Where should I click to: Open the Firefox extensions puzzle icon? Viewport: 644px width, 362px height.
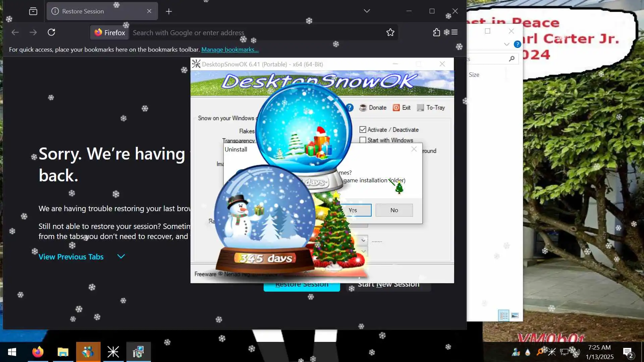point(436,33)
